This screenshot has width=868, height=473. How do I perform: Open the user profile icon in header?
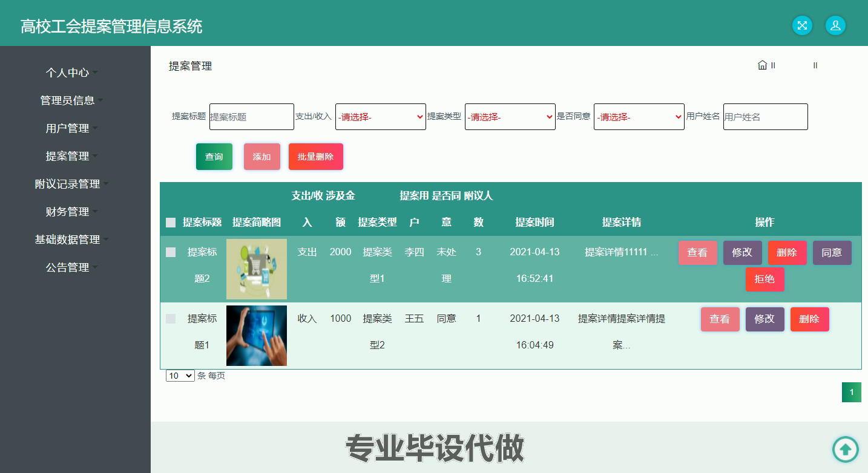835,25
